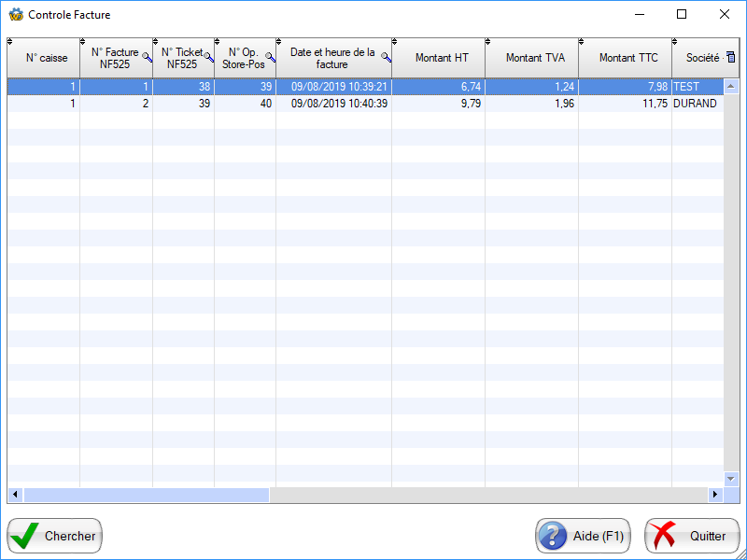
Task: Click the magnifier icon in Société header
Action: coord(722,58)
